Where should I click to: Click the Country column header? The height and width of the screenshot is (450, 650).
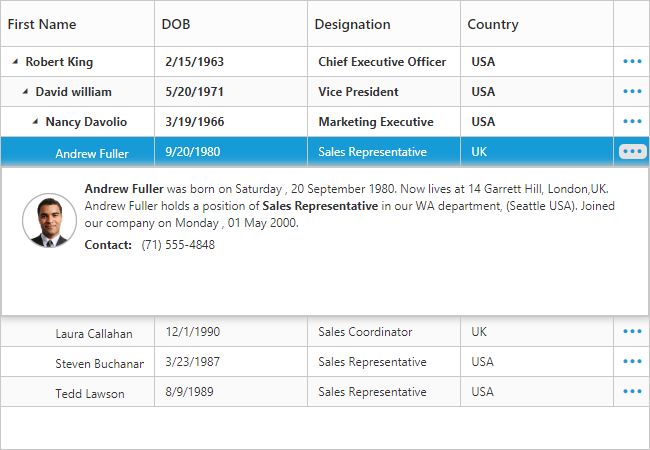493,24
